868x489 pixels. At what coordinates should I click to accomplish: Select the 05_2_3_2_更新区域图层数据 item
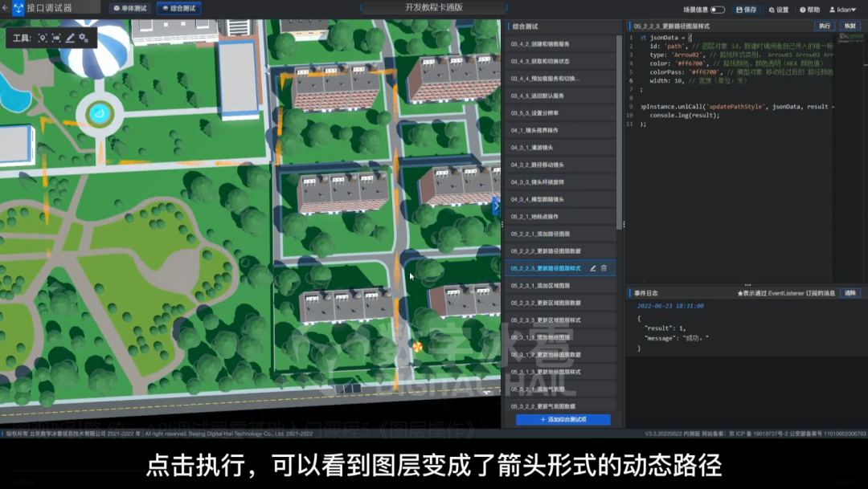[x=559, y=304]
